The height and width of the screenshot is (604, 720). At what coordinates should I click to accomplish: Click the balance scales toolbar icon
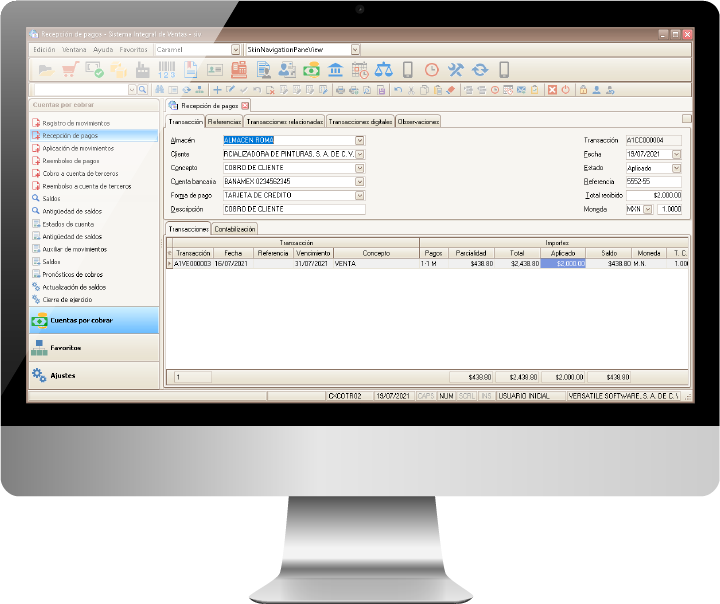pos(383,70)
